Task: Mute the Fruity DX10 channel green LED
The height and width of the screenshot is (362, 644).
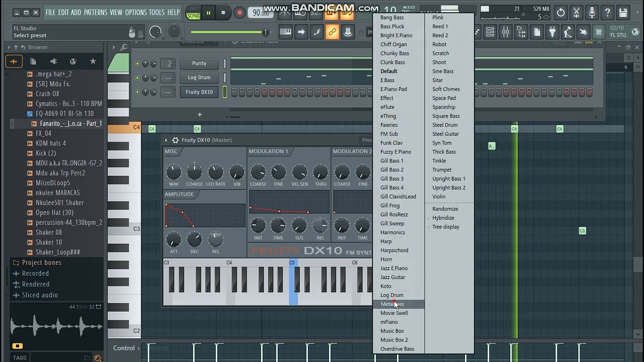Action: click(x=137, y=92)
